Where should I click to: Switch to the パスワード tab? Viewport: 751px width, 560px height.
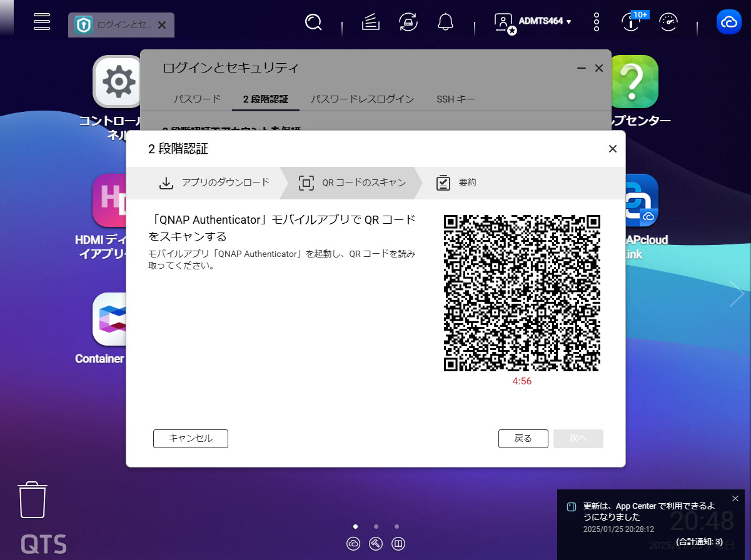click(197, 99)
